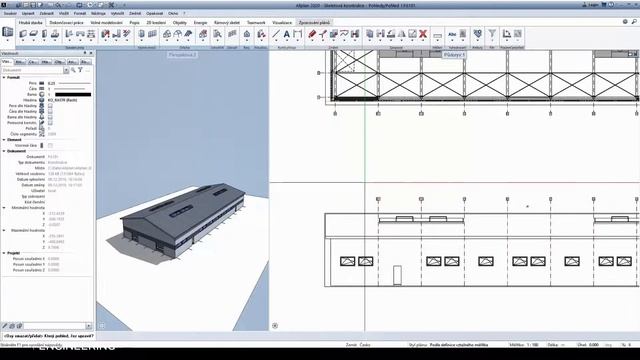Click the pencil icon at palette bottom
Image resolution: width=640 pixels, height=360 pixels.
[5, 326]
